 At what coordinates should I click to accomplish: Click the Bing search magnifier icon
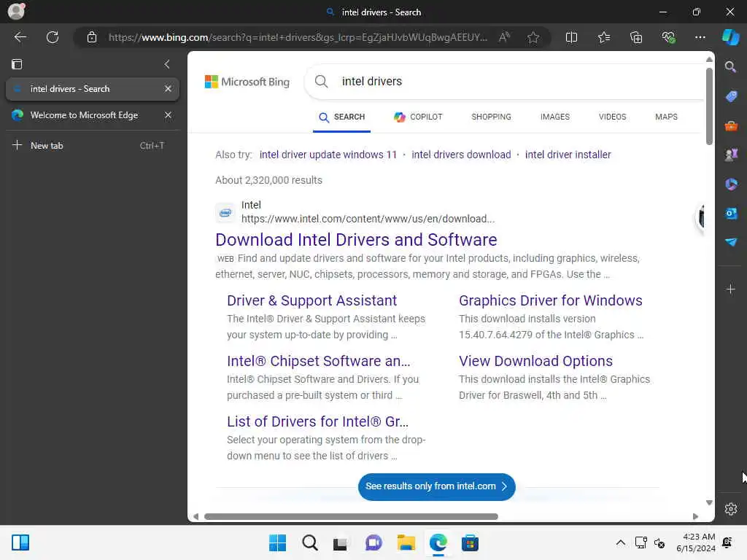point(322,82)
